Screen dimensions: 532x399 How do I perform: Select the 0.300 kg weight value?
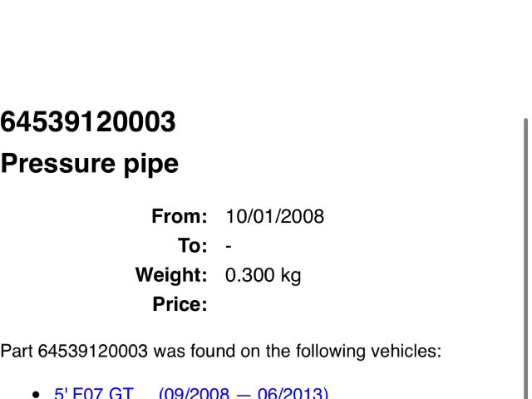[x=263, y=275]
